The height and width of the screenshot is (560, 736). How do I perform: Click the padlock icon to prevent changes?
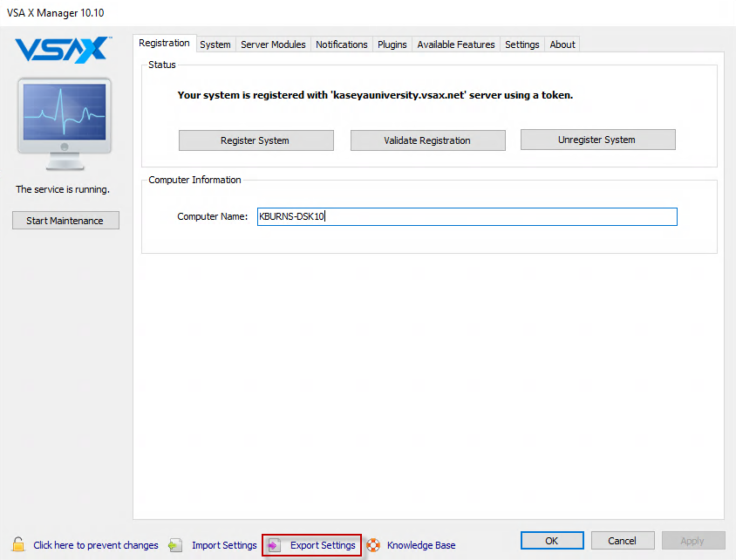tap(18, 544)
